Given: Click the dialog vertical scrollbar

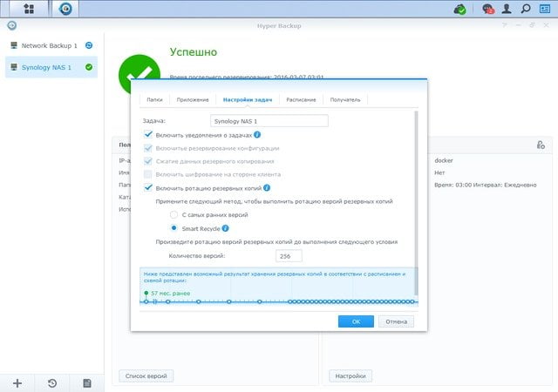Looking at the screenshot, I should 416,203.
